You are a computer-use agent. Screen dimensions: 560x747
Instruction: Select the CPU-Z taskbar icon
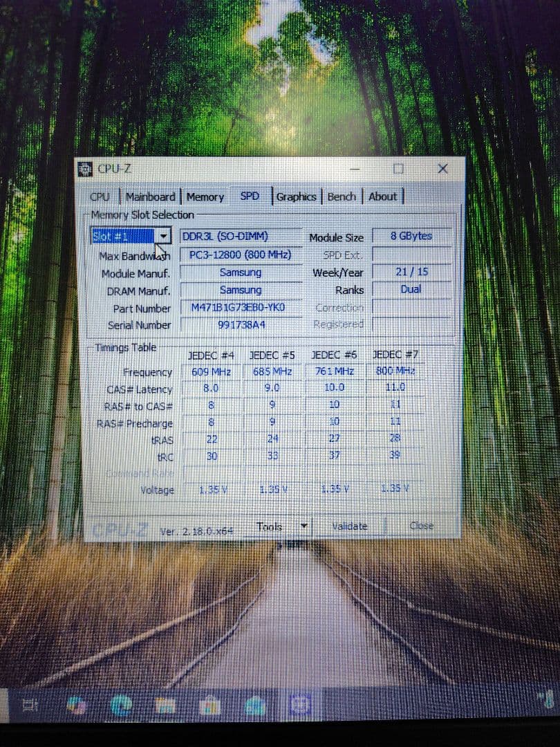point(299,705)
